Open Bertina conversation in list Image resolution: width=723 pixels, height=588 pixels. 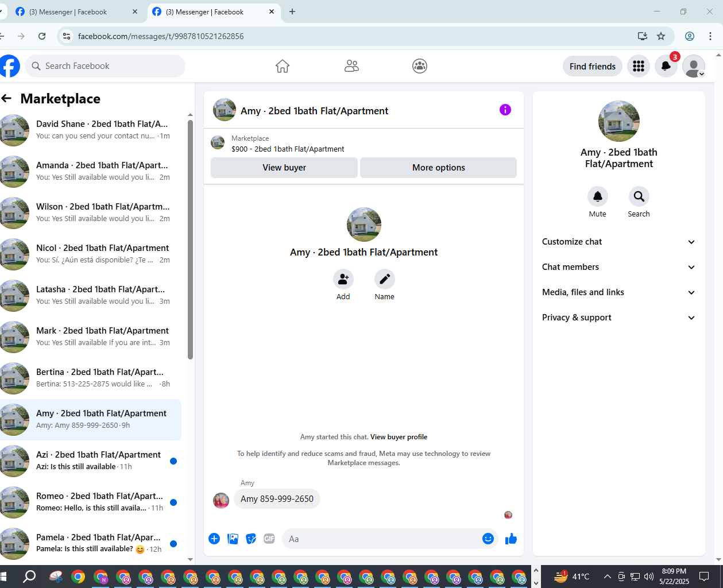[91, 378]
